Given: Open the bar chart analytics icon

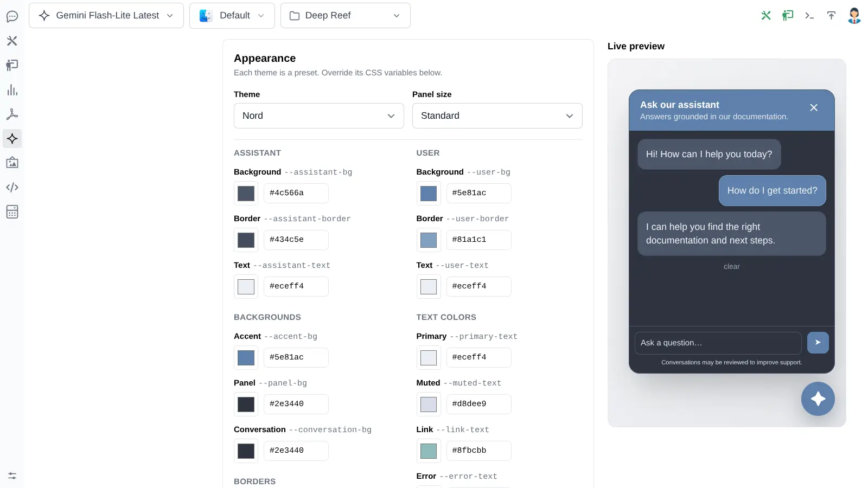Looking at the screenshot, I should point(12,90).
